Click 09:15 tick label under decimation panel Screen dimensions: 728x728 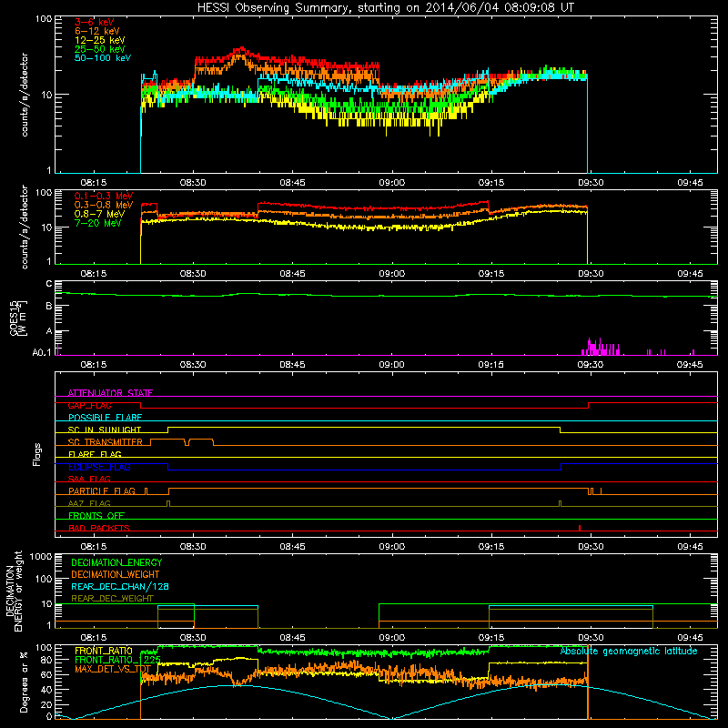pyautogui.click(x=491, y=638)
